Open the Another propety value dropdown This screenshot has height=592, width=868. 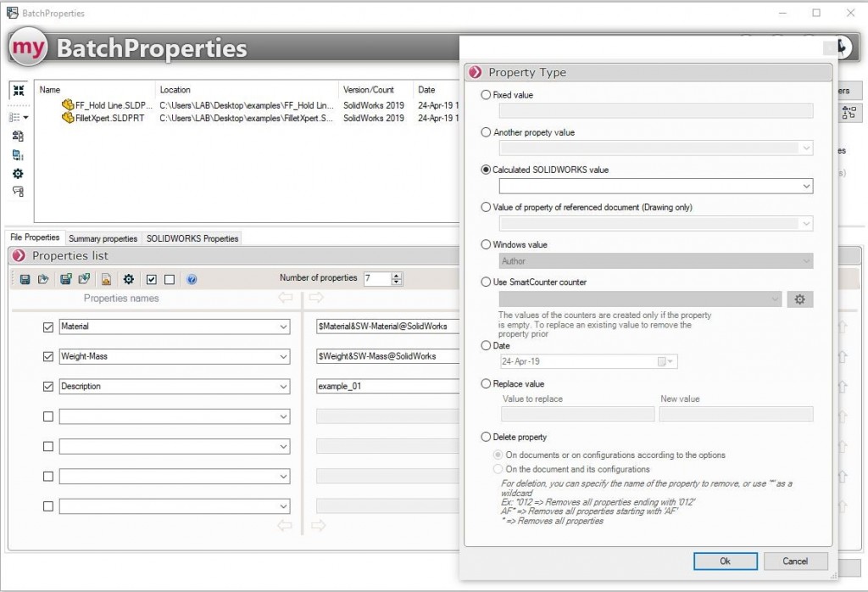(x=807, y=148)
